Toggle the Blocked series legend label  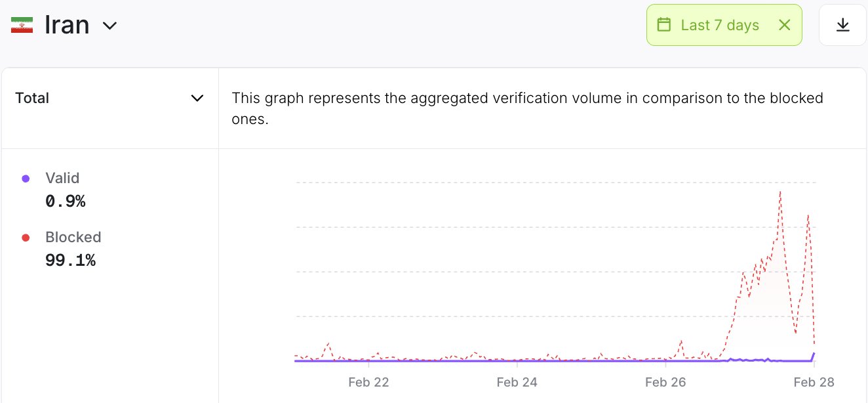(73, 237)
